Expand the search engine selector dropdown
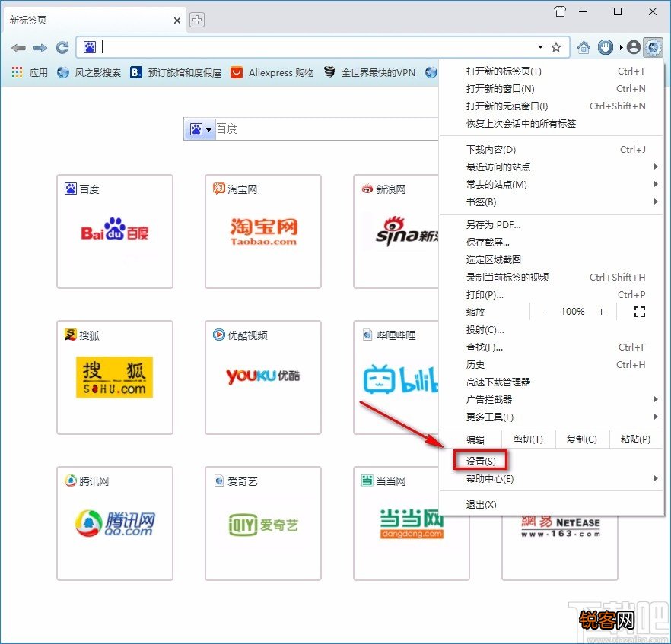The height and width of the screenshot is (644, 671). pyautogui.click(x=208, y=129)
